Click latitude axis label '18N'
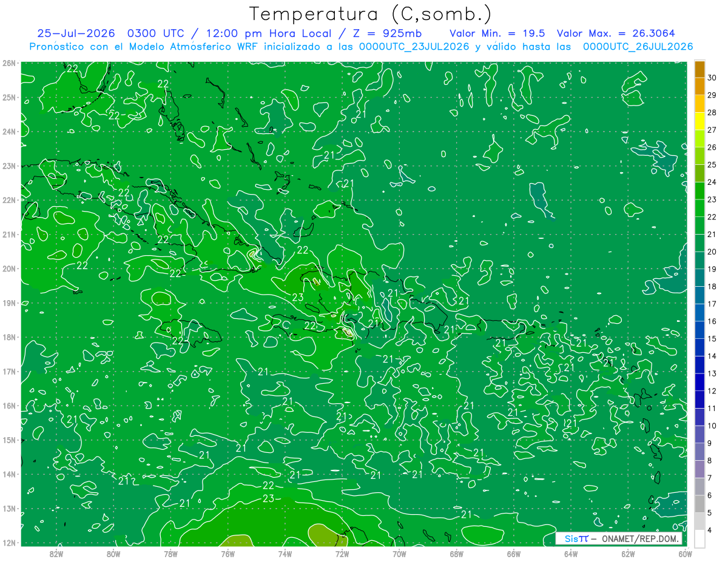Viewport: 728px width, 562px height. point(9,337)
